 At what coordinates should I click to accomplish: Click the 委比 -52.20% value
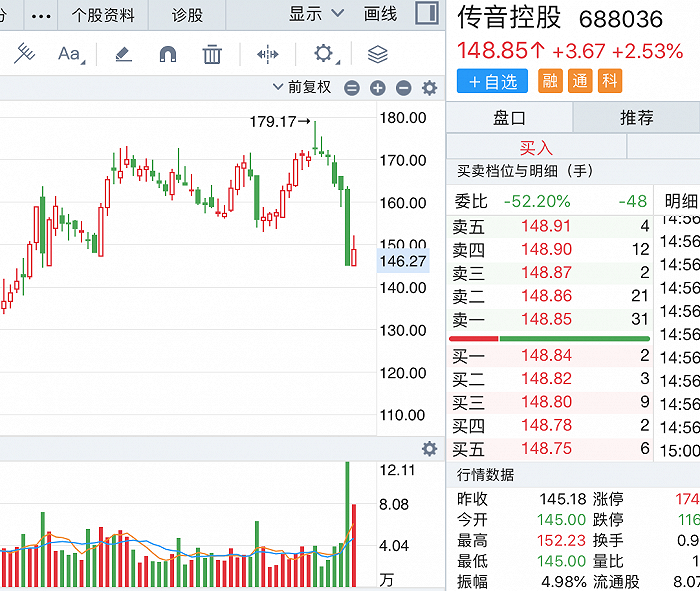click(x=537, y=201)
